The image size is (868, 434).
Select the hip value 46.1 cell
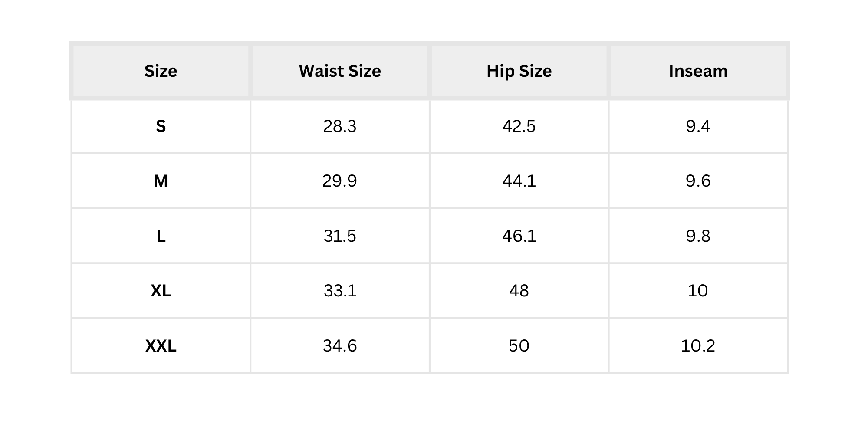pos(519,236)
